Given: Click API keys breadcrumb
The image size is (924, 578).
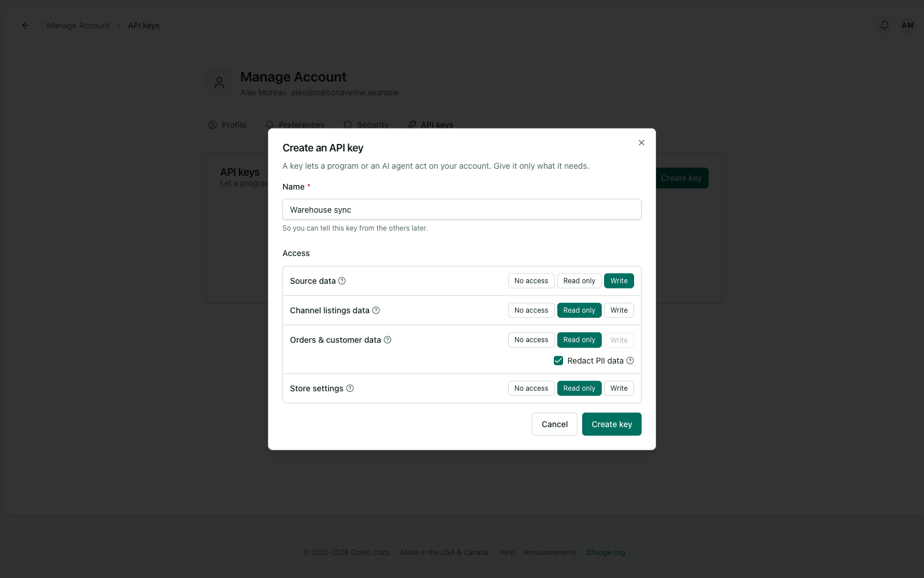Looking at the screenshot, I should click(144, 25).
